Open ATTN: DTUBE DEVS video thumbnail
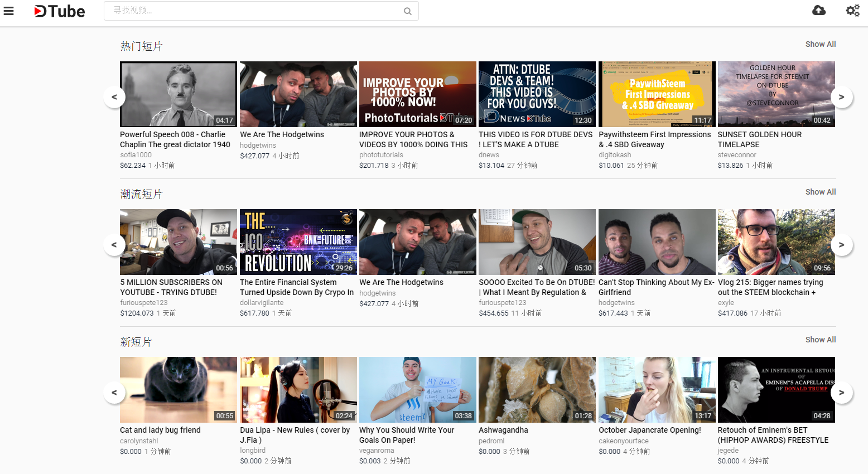 [537, 94]
